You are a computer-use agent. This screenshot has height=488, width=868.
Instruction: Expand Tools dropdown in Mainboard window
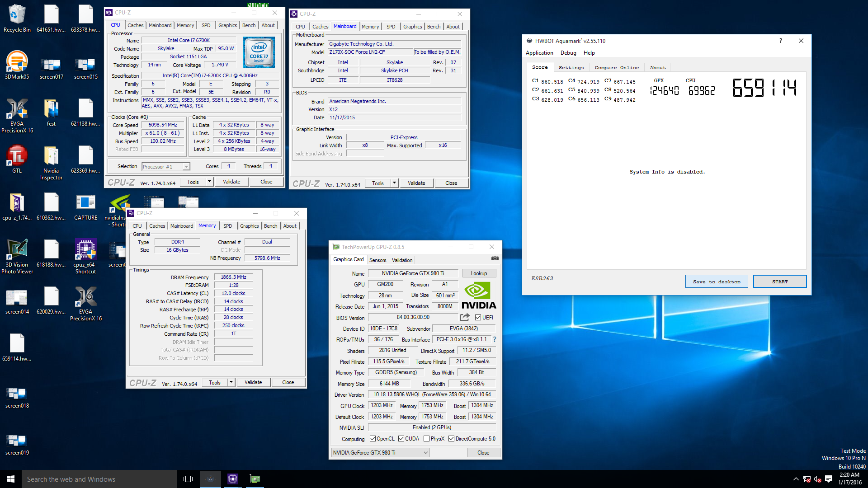tap(394, 183)
